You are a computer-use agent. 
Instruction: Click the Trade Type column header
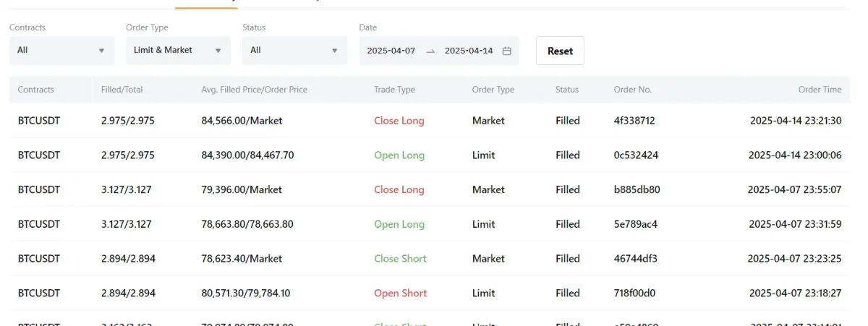tap(394, 90)
